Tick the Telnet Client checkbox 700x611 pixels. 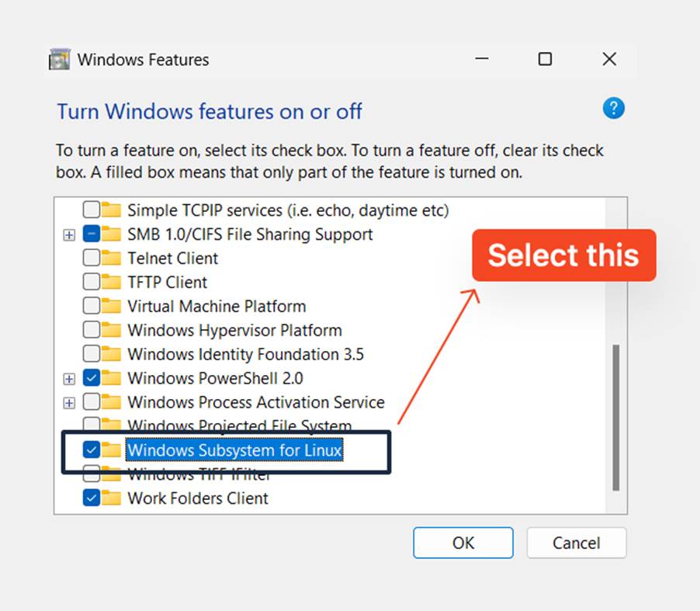(92, 258)
